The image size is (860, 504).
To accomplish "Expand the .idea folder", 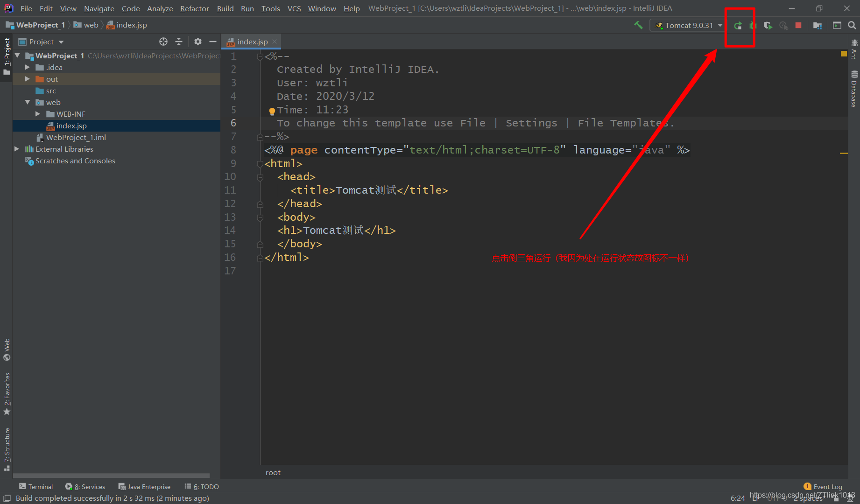I will coord(28,67).
